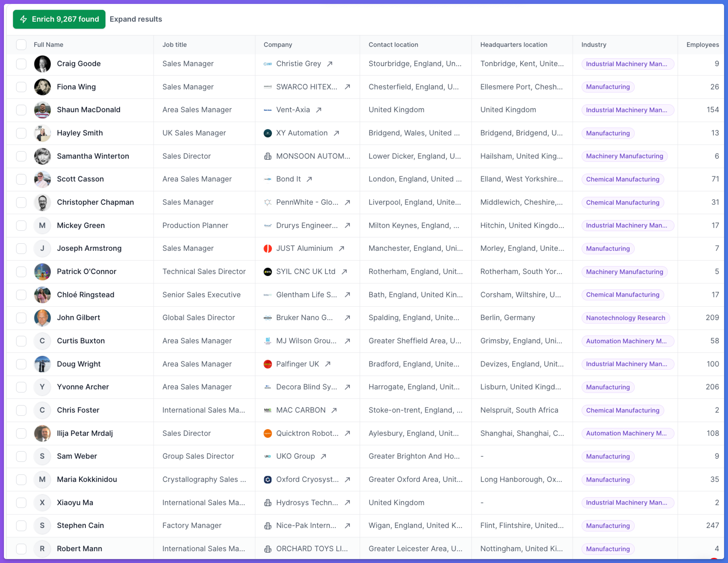This screenshot has height=563, width=728.
Task: Open UKO Group external link arrow
Action: [x=323, y=456]
